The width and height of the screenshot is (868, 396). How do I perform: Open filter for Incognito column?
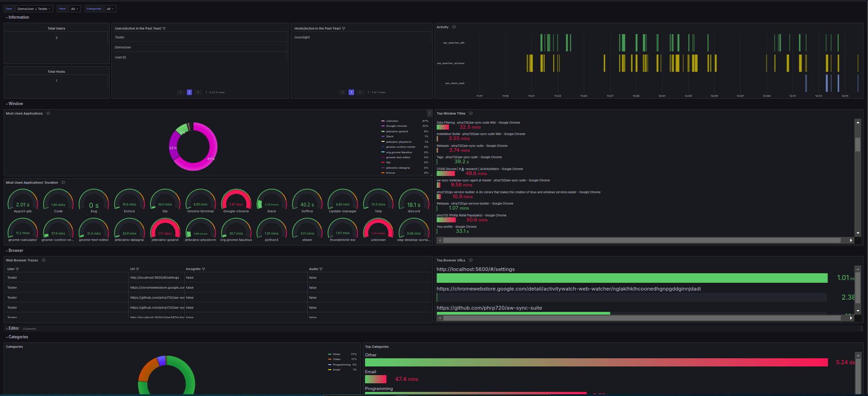click(x=203, y=269)
